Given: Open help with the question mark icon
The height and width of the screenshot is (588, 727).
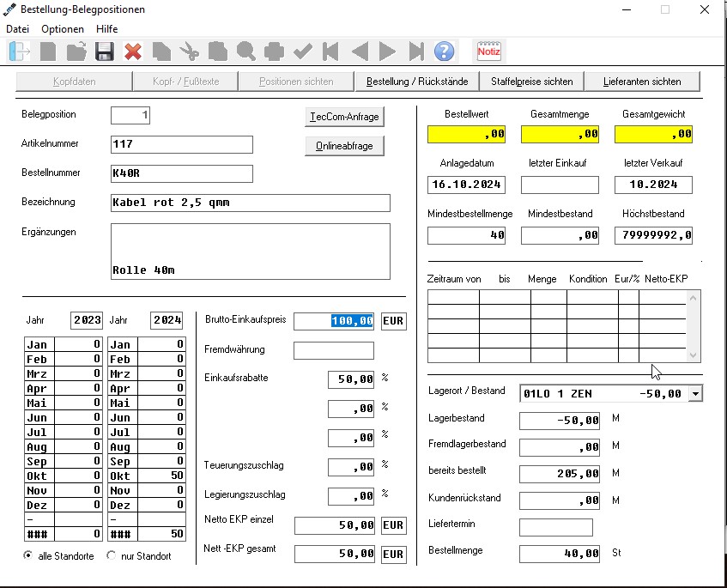Looking at the screenshot, I should [444, 51].
